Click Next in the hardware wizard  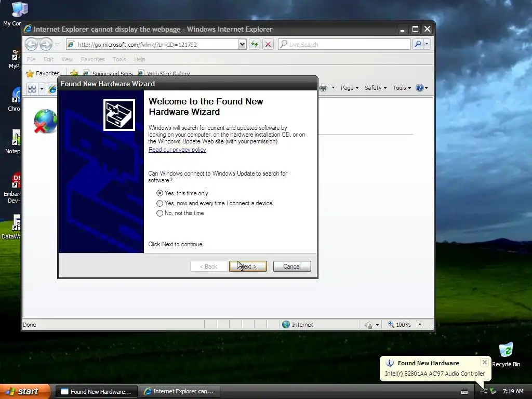248,267
